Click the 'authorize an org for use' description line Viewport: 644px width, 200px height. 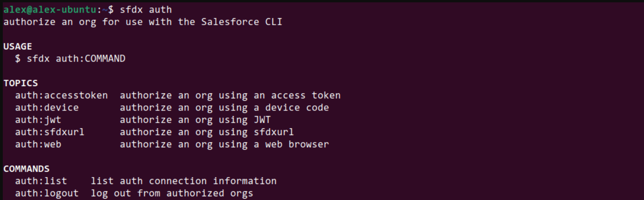142,22
